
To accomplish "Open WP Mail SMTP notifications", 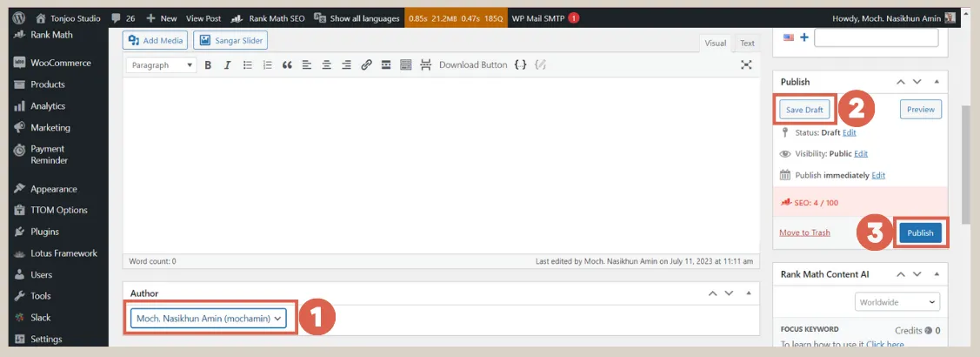I will click(x=545, y=18).
